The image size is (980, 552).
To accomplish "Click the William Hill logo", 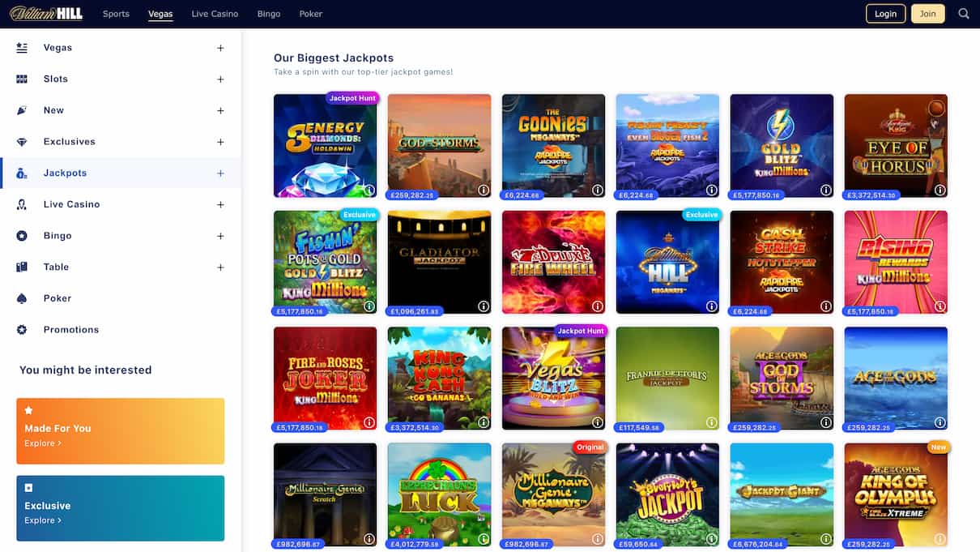I will pyautogui.click(x=45, y=13).
